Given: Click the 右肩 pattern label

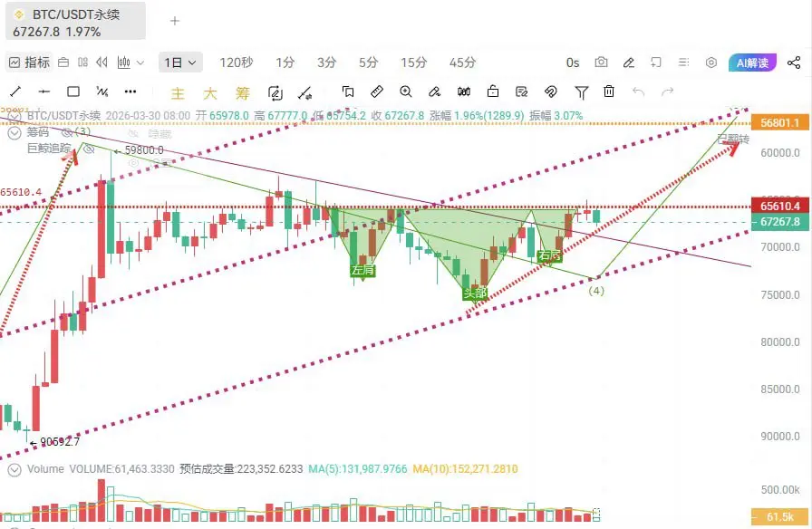Looking at the screenshot, I should [549, 255].
